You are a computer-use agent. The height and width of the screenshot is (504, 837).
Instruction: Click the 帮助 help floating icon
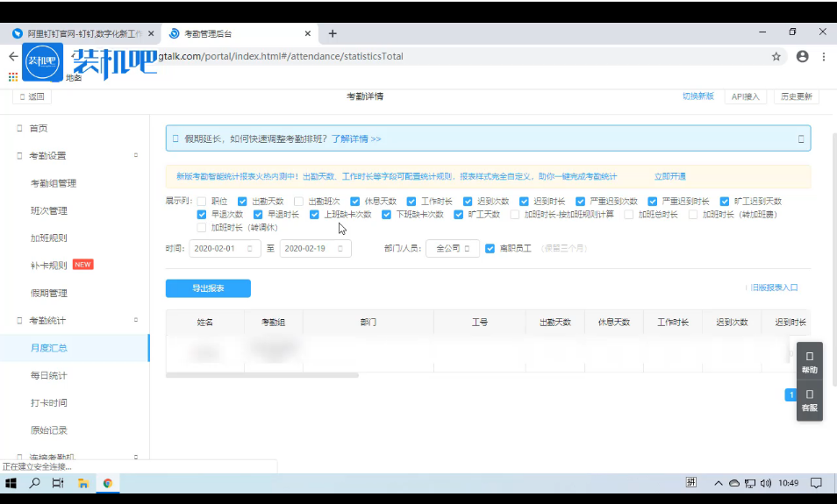coord(809,361)
